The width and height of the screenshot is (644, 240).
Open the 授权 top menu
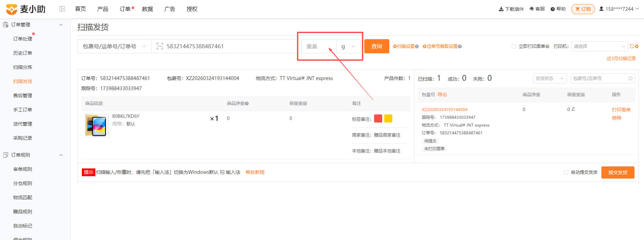192,9
